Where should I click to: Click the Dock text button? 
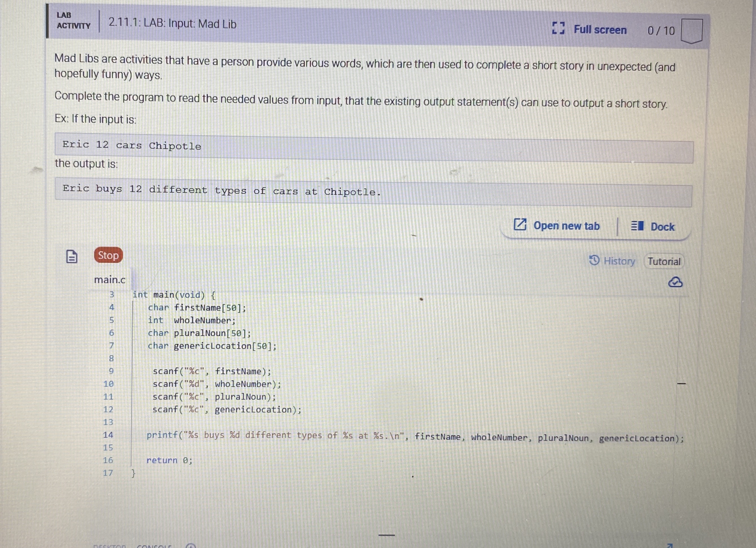(x=662, y=227)
